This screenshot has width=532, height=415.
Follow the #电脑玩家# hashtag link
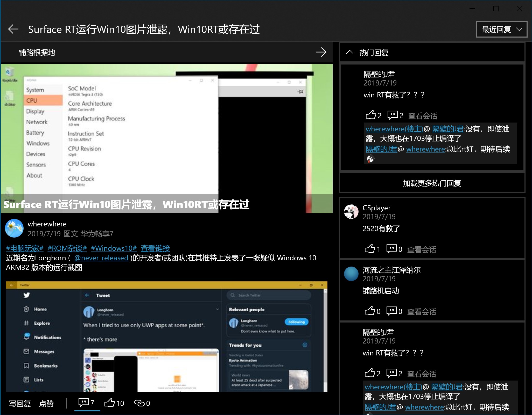[25, 248]
